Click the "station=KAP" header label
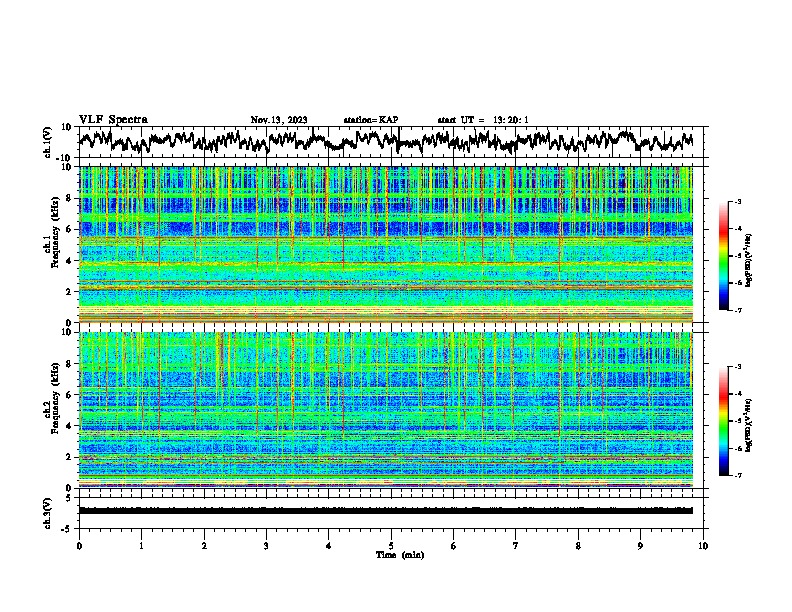Image resolution: width=792 pixels, height=612 pixels. click(371, 120)
